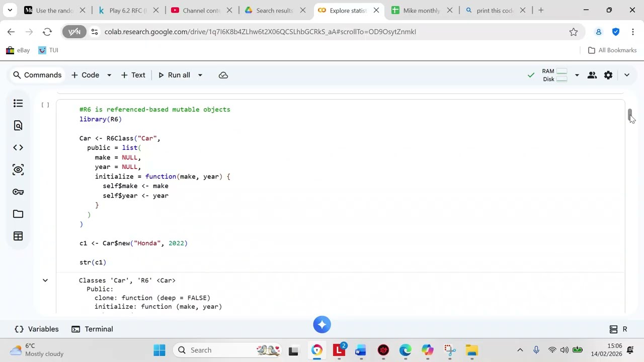Open File Explorer from taskbar

pyautogui.click(x=471, y=350)
